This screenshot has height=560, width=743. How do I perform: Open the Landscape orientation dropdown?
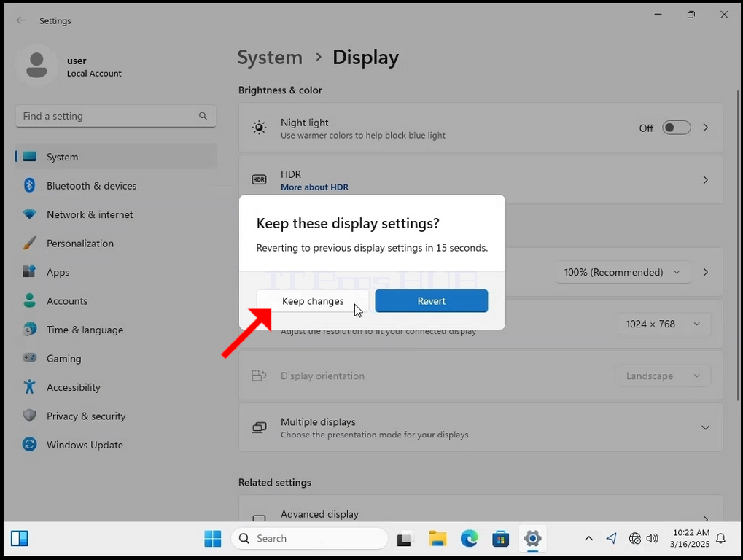[x=664, y=376]
